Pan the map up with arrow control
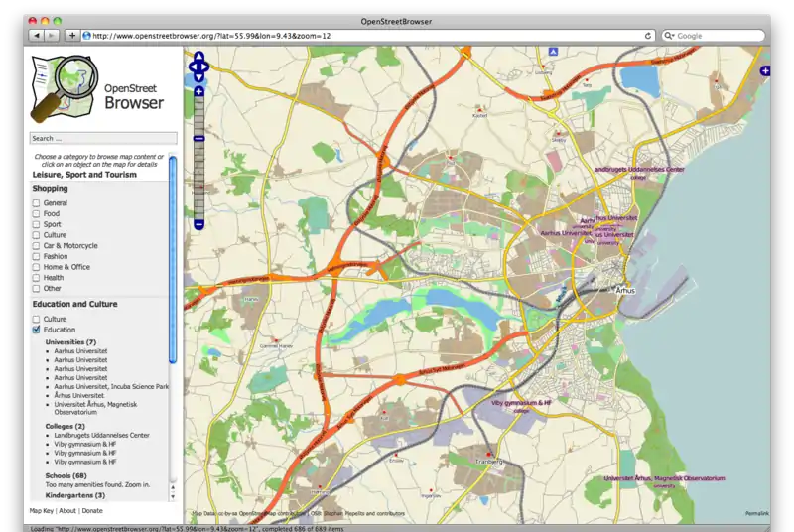The height and width of the screenshot is (532, 794). pyautogui.click(x=198, y=57)
